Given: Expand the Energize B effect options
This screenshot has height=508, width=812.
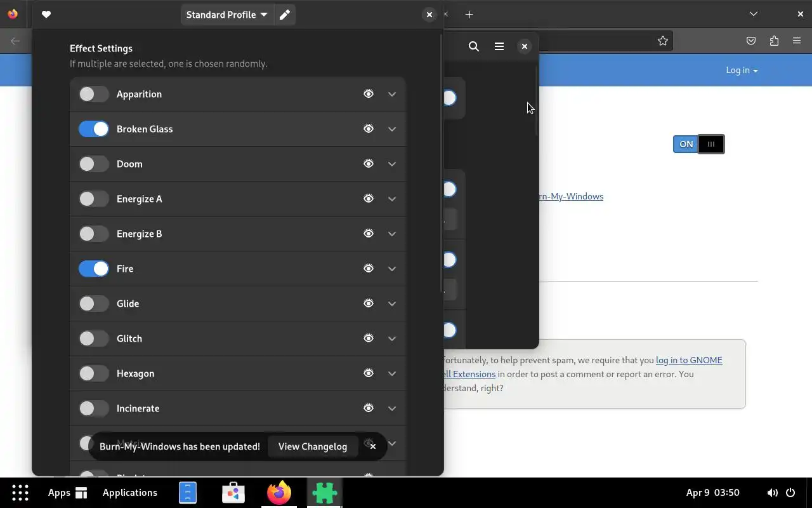Looking at the screenshot, I should [392, 234].
